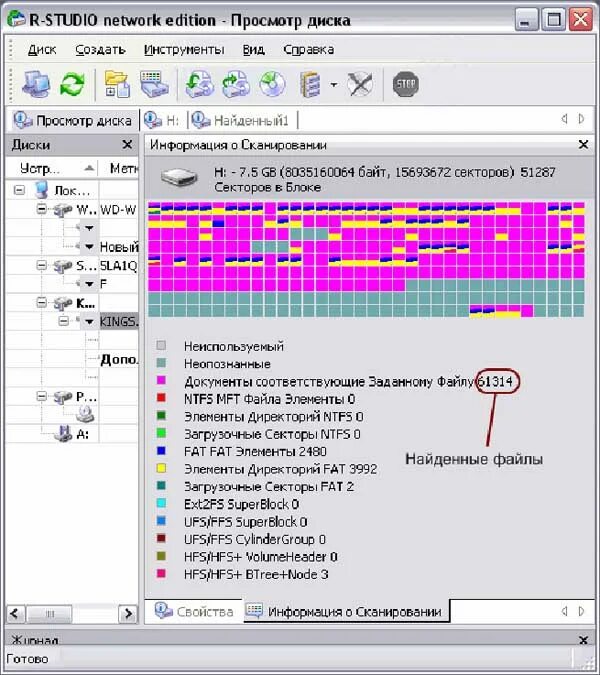Click the crossed-out remove toolbar icon
The width and height of the screenshot is (600, 675).
coord(360,84)
